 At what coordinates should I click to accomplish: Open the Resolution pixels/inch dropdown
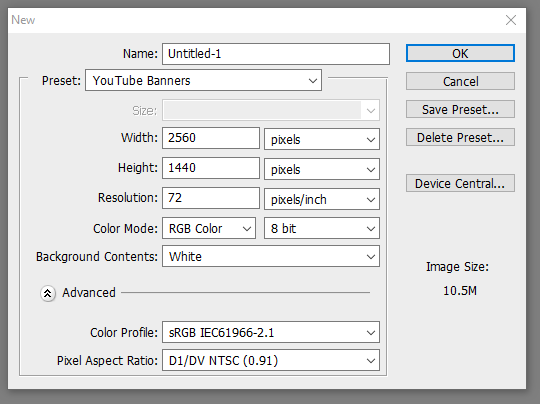pos(322,199)
